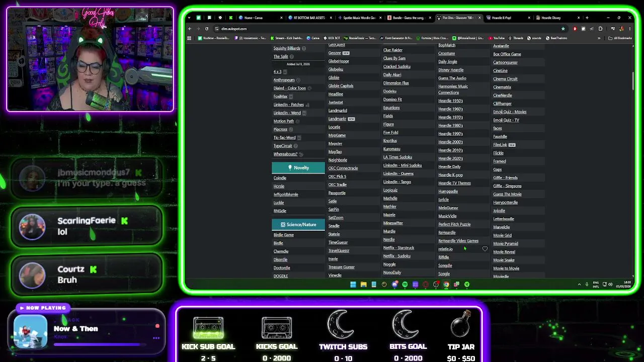Go back to the previous browser page

(x=190, y=29)
